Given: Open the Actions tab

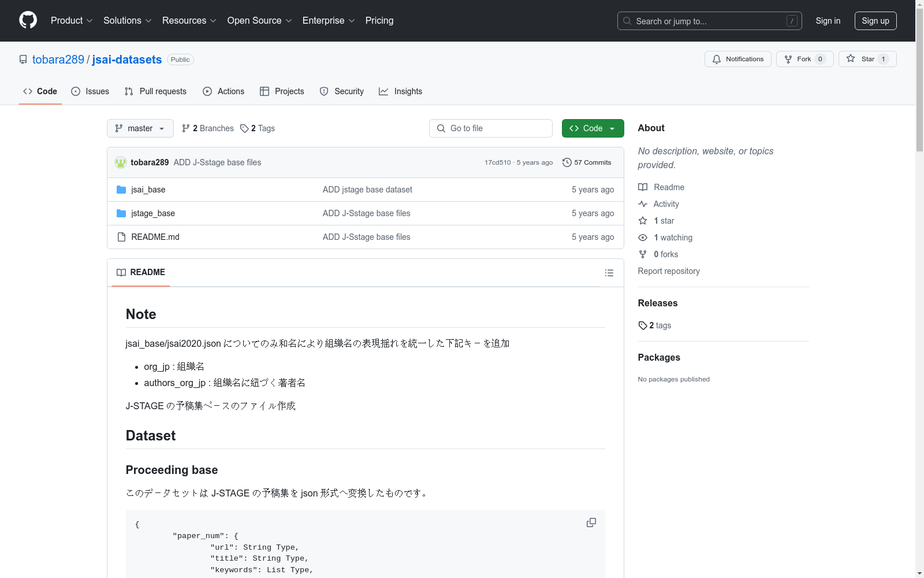Looking at the screenshot, I should pos(223,91).
